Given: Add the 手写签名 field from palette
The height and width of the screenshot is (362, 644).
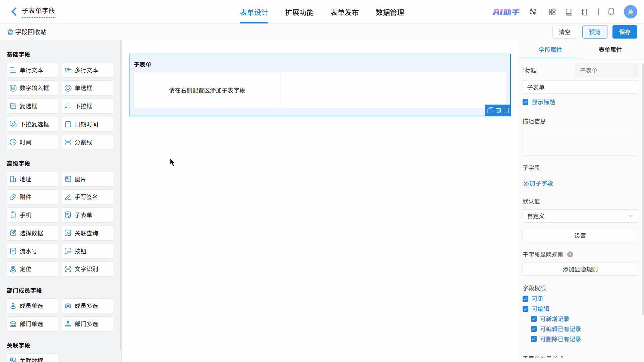Looking at the screenshot, I should (x=87, y=197).
